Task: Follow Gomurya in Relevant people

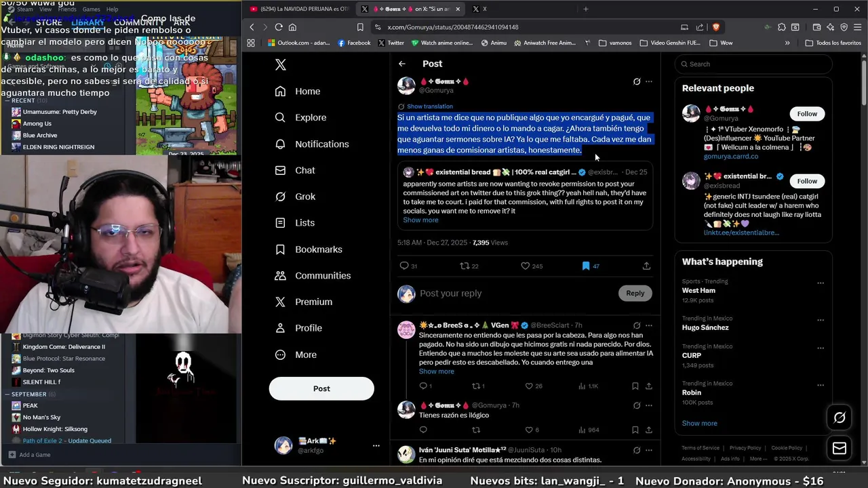Action: point(807,114)
